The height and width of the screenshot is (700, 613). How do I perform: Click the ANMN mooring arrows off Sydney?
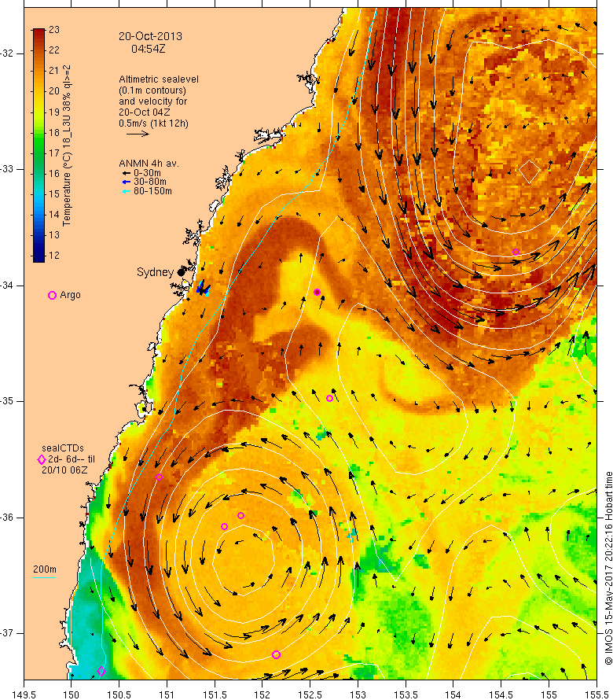[204, 288]
